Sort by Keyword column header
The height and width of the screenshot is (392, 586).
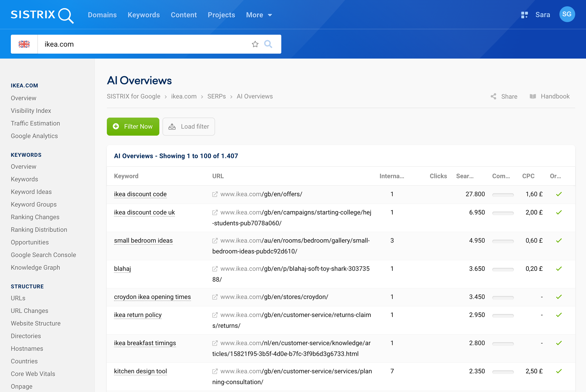[x=126, y=176]
